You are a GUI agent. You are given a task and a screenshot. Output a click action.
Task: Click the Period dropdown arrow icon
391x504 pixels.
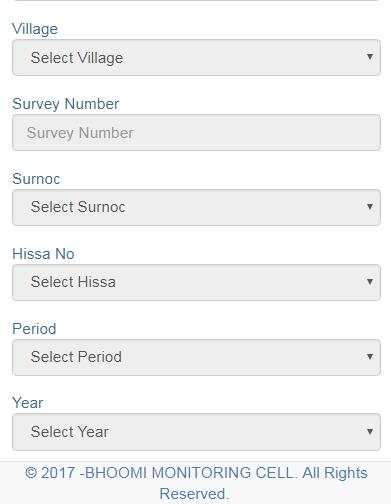point(369,357)
